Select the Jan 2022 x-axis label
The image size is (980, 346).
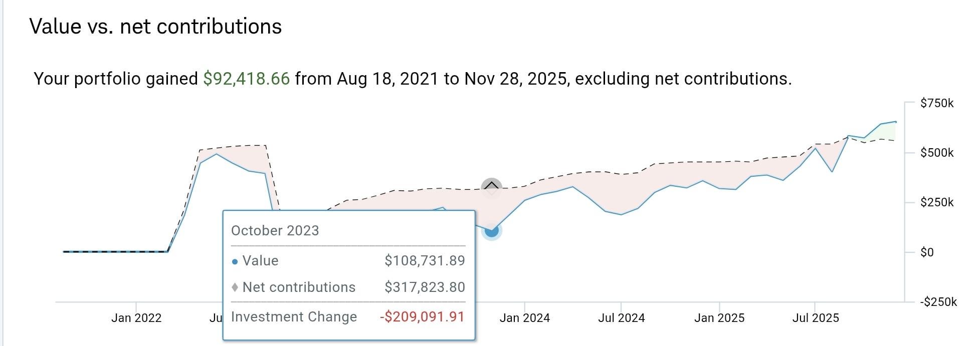pos(136,318)
